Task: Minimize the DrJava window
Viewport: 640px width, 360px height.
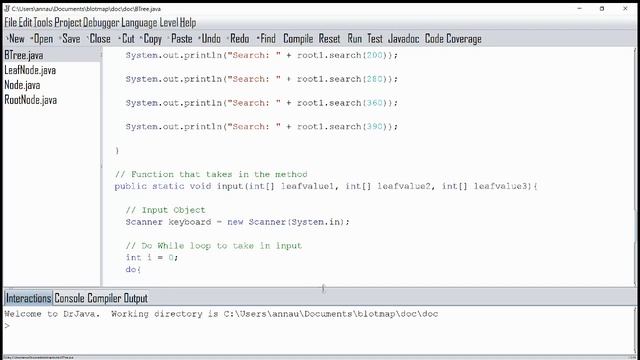Action: pyautogui.click(x=580, y=8)
